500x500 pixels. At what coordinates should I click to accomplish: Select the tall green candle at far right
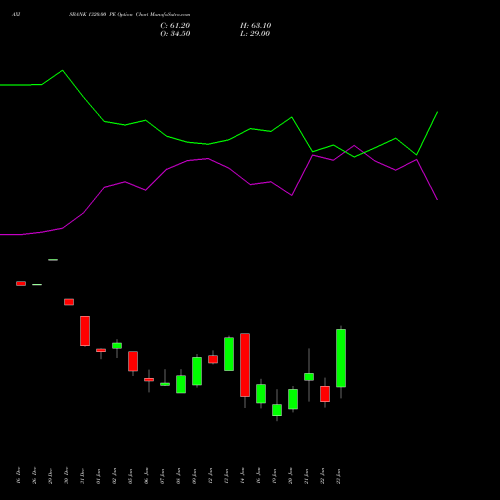click(341, 358)
